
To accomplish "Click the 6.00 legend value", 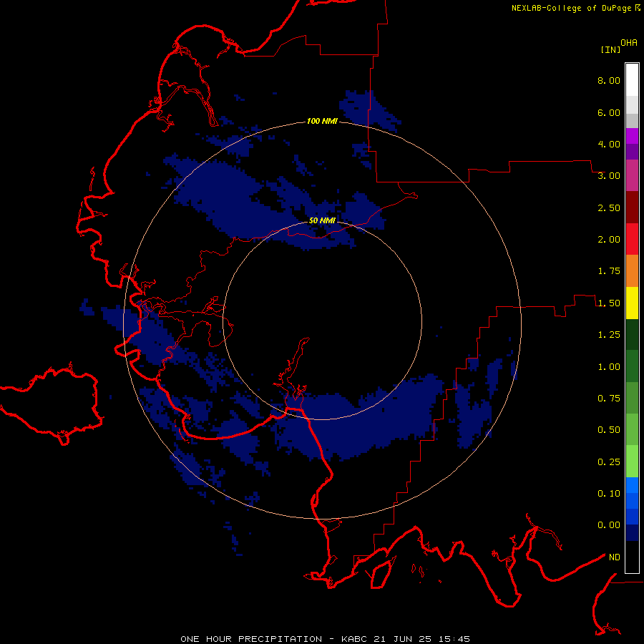I will pos(609,112).
